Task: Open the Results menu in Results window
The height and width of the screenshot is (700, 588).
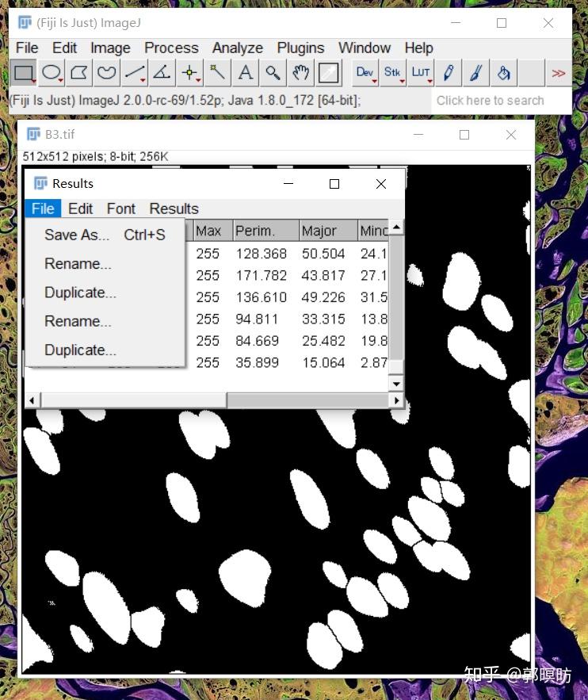Action: pos(174,208)
